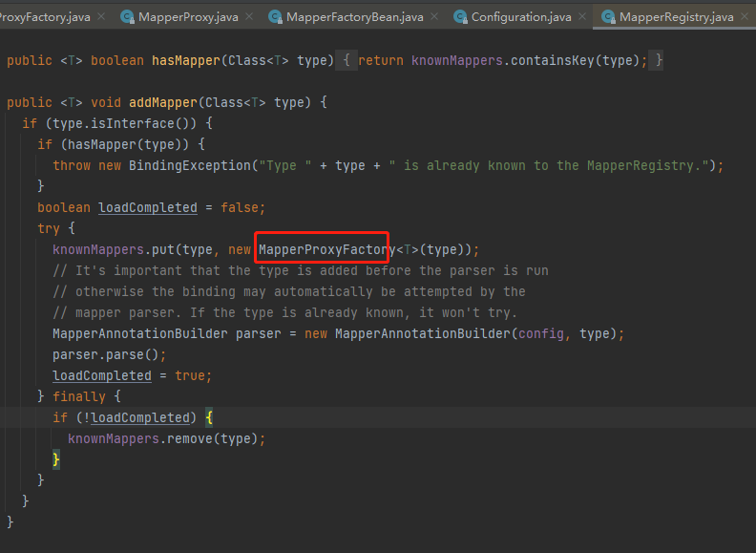Click the Configuration.java class file icon
756x553 pixels.
pos(460,17)
